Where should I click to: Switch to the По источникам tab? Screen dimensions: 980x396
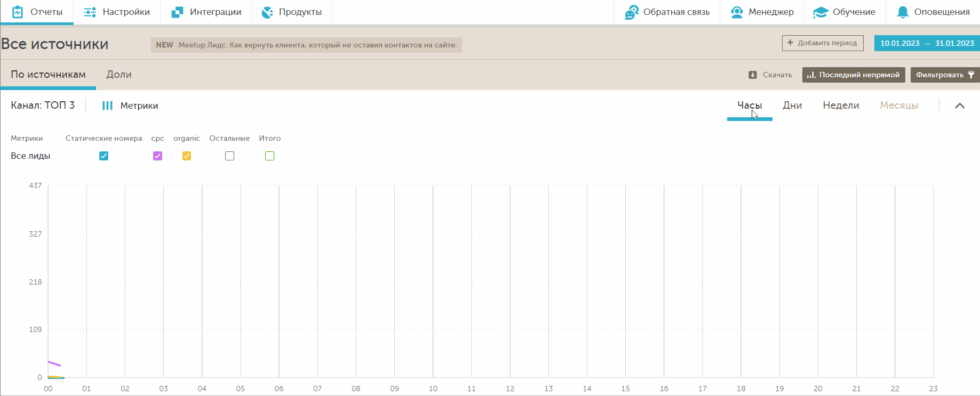[x=48, y=75]
